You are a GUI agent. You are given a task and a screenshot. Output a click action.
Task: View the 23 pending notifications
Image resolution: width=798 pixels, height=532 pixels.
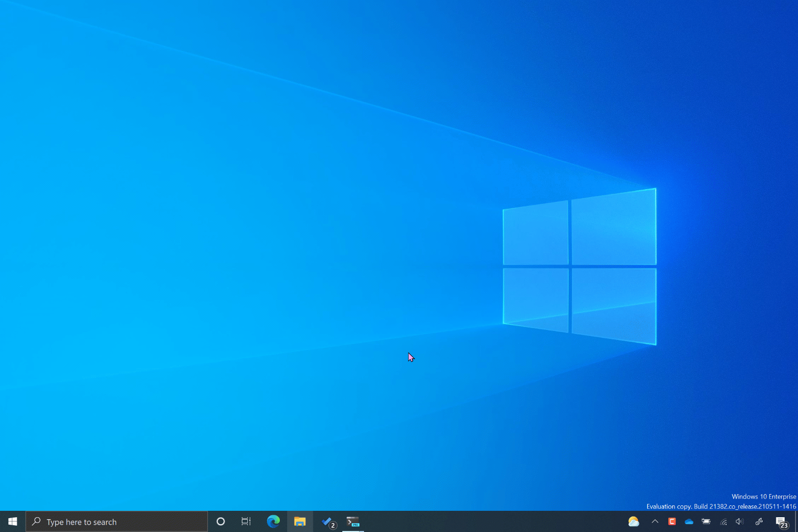tap(785, 525)
